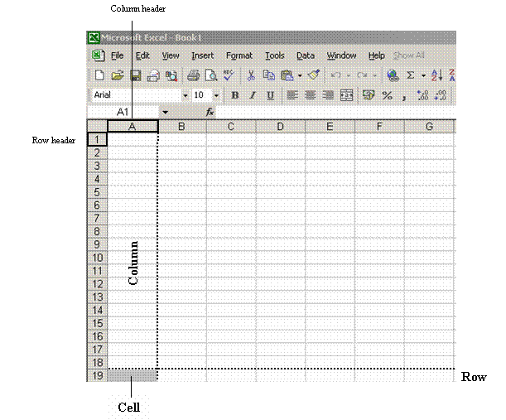Open the Redo history dropdown arrow

(374, 76)
